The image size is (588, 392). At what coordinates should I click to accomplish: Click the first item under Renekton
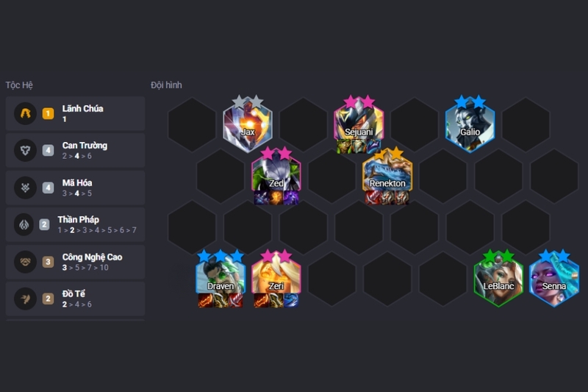pyautogui.click(x=373, y=198)
